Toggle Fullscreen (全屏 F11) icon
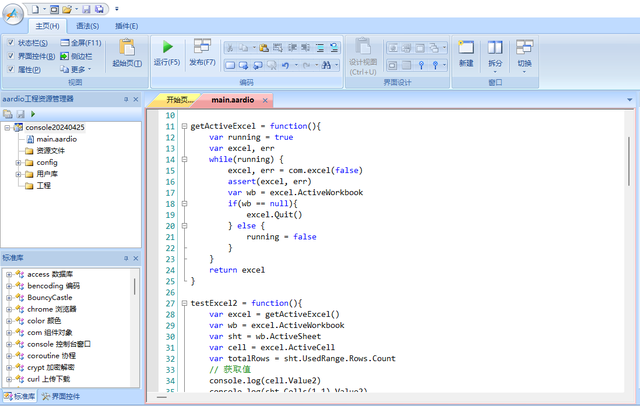Screen dimensions: 640x406 (x=64, y=43)
